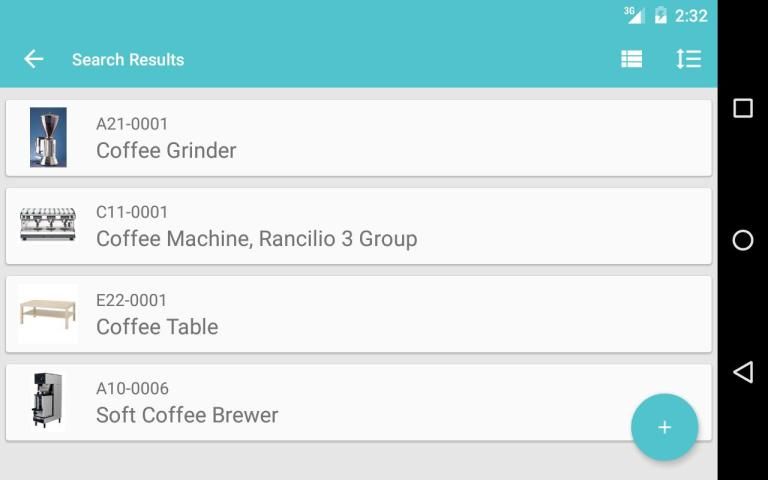This screenshot has width=768, height=480.
Task: Open Android recent apps square
Action: pyautogui.click(x=742, y=108)
